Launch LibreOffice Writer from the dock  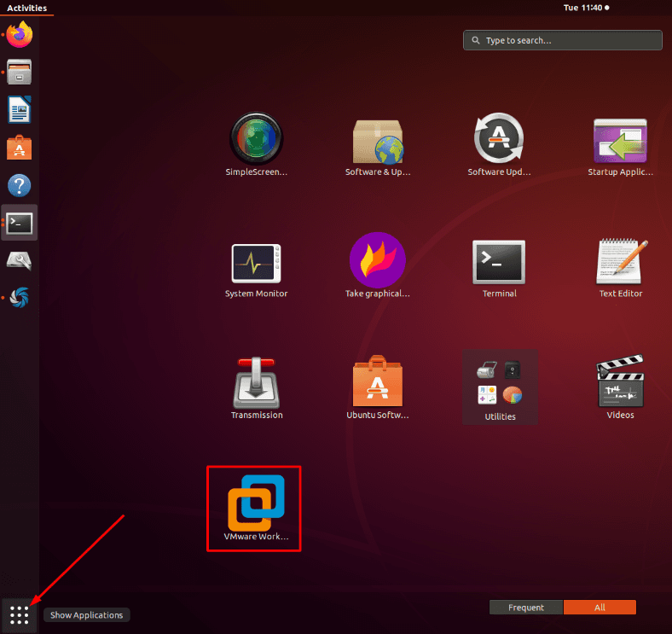[x=20, y=109]
